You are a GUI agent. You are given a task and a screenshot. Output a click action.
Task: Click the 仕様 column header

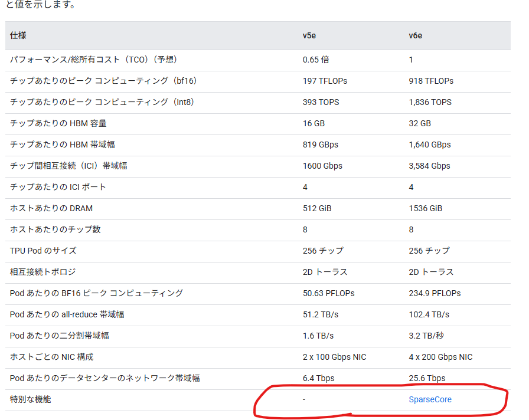[18, 35]
